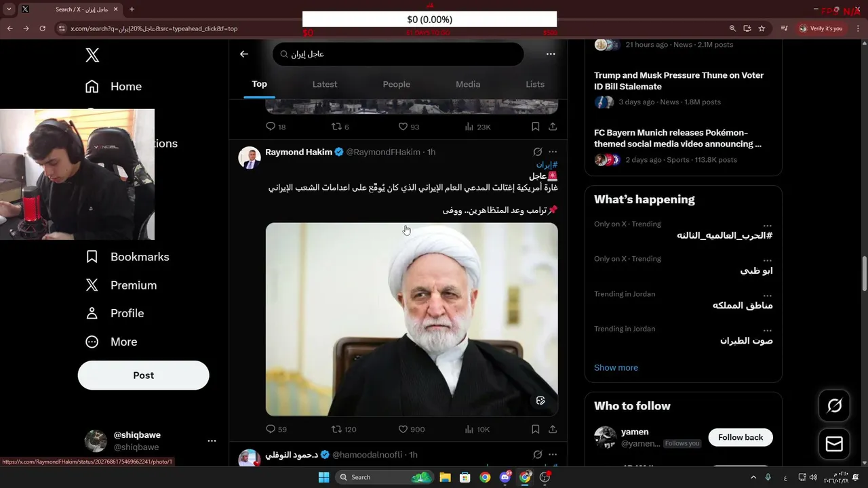Open options for مناطق المملكه trend
This screenshot has height=488, width=868.
tap(767, 294)
